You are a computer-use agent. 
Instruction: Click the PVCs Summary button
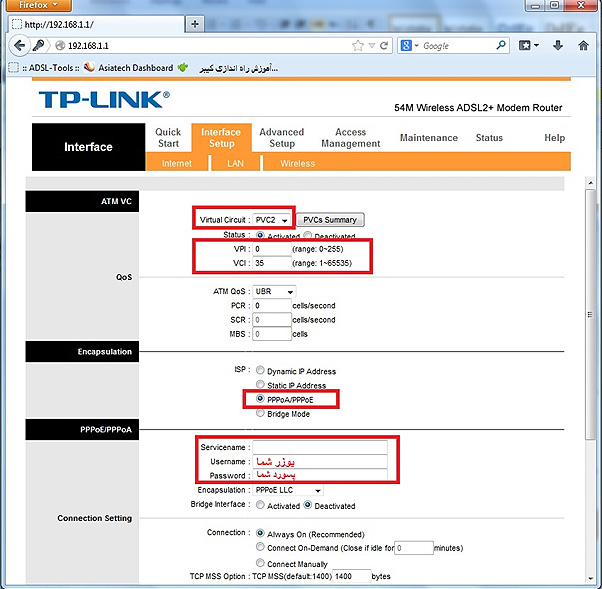tap(330, 220)
